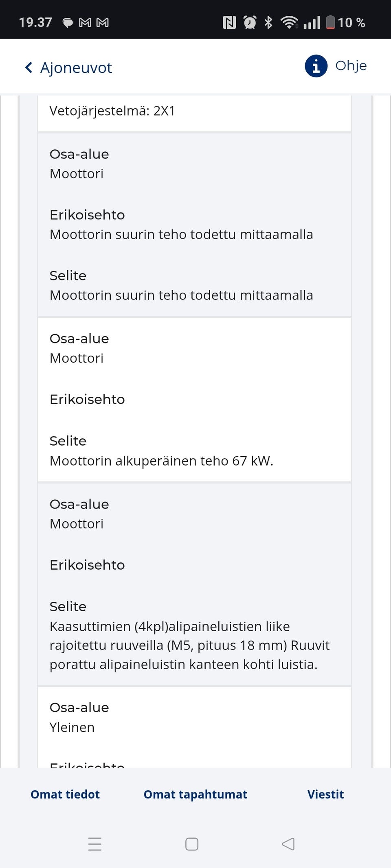Viewport: 391px width, 868px height.
Task: Tap the Bluetooth status icon
Action: pyautogui.click(x=268, y=22)
